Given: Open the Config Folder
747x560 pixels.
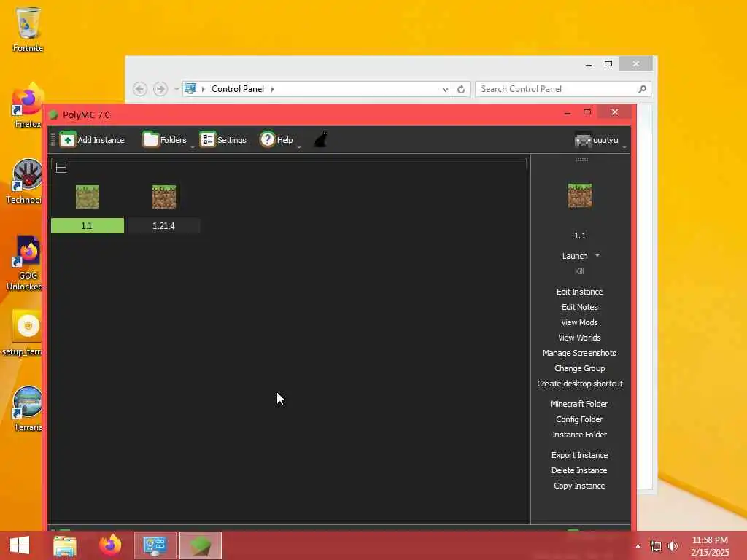Looking at the screenshot, I should pyautogui.click(x=579, y=419).
